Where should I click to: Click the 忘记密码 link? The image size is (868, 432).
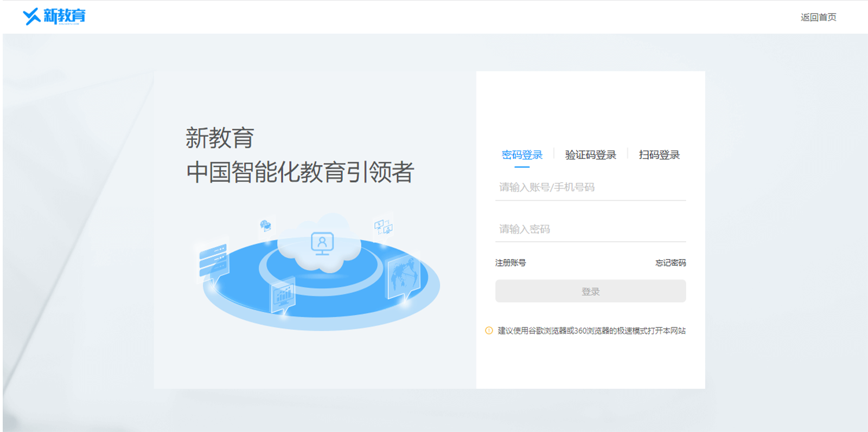[x=671, y=263]
